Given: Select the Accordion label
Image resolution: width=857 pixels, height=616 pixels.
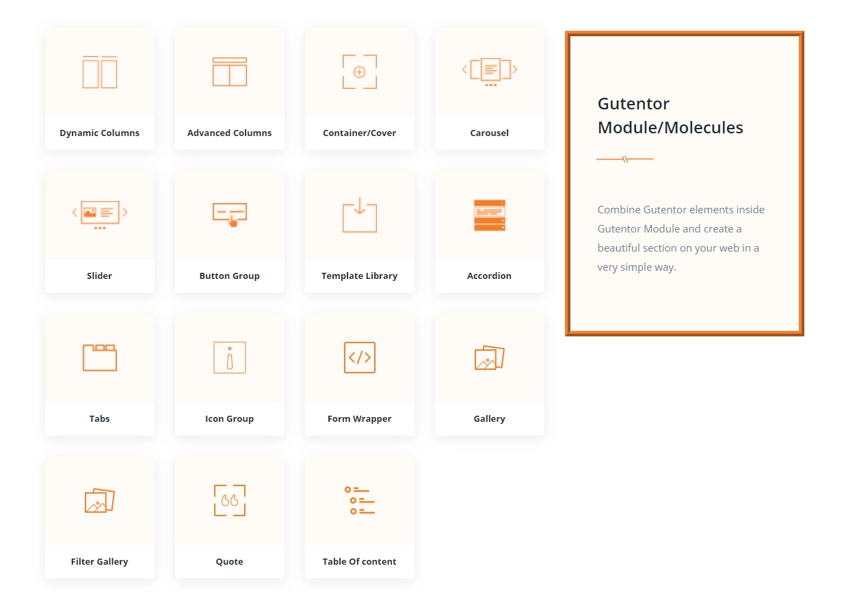Looking at the screenshot, I should click(490, 276).
